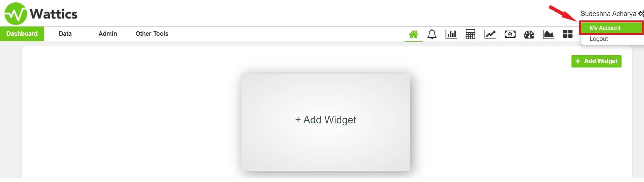Click the area chart icon

click(548, 34)
